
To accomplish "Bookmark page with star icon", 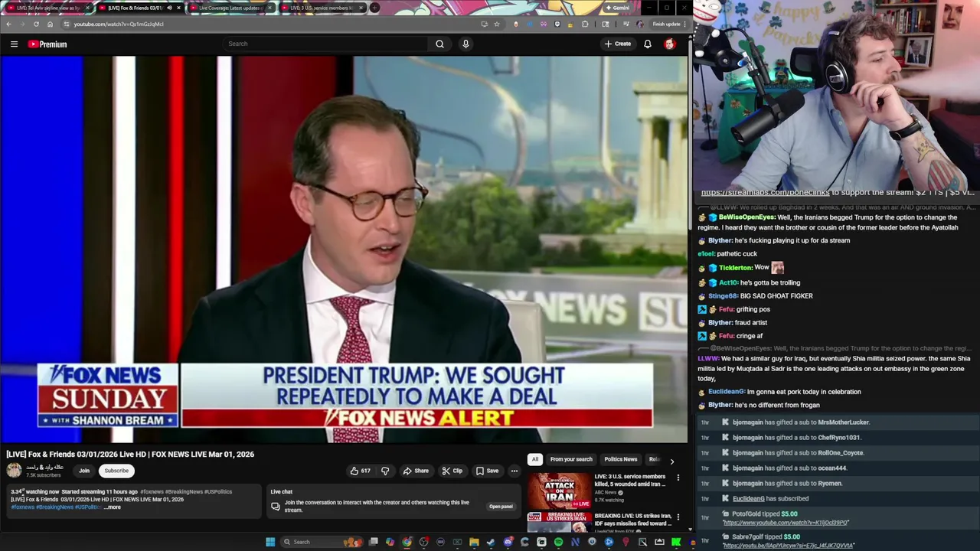I will point(497,24).
